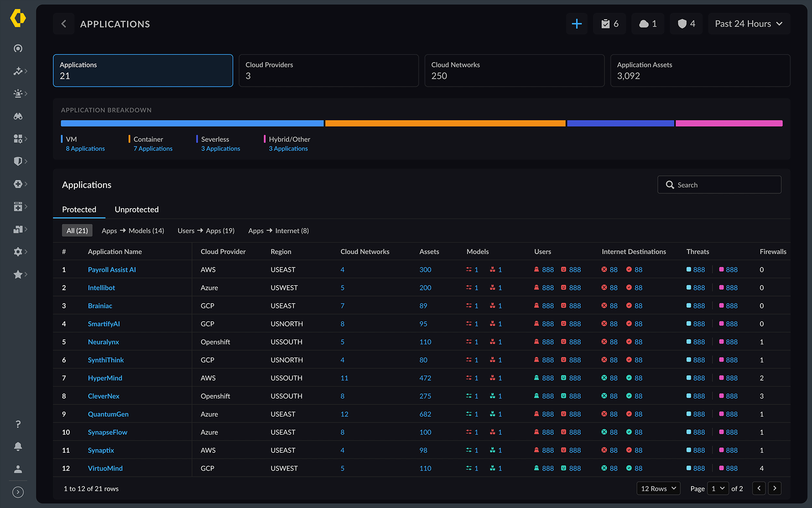Click the shield icon showing 4
Screen dimensions: 812x508
pyautogui.click(x=686, y=24)
